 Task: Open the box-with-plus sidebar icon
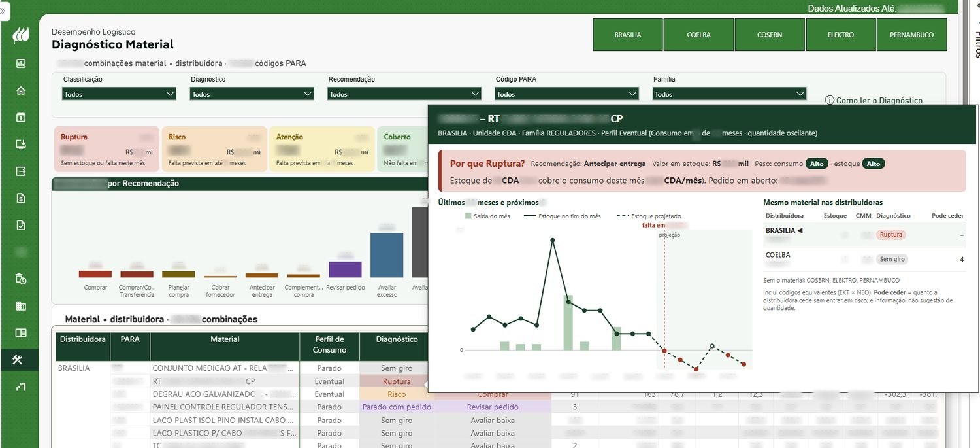click(x=21, y=118)
